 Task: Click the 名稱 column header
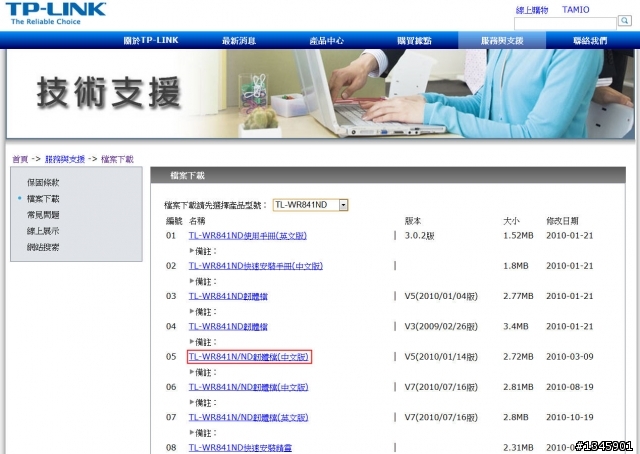197,221
